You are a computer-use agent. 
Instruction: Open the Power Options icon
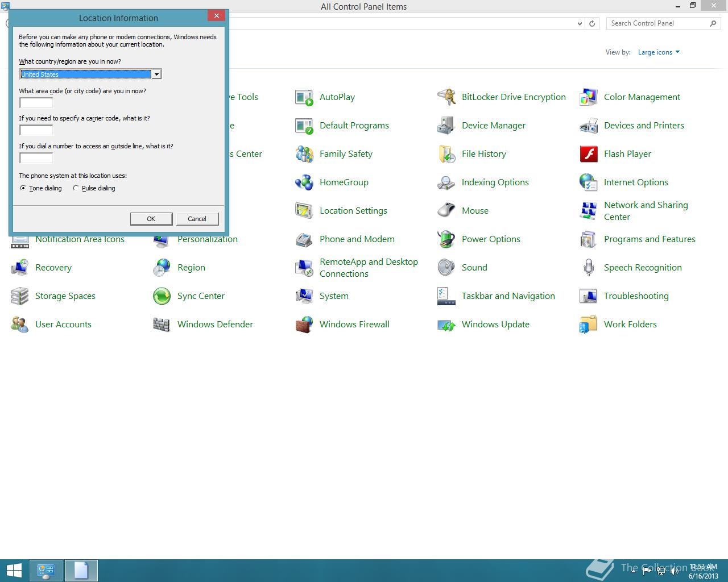coord(446,239)
